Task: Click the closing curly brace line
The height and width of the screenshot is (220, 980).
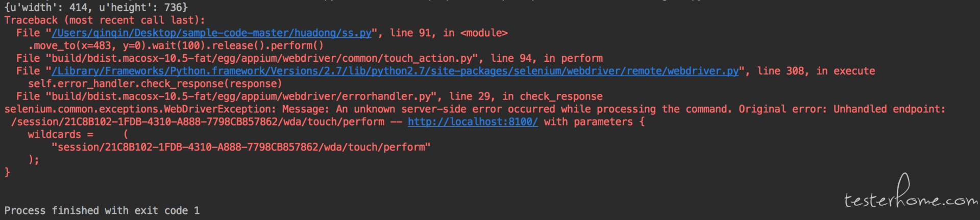Action: [x=7, y=173]
